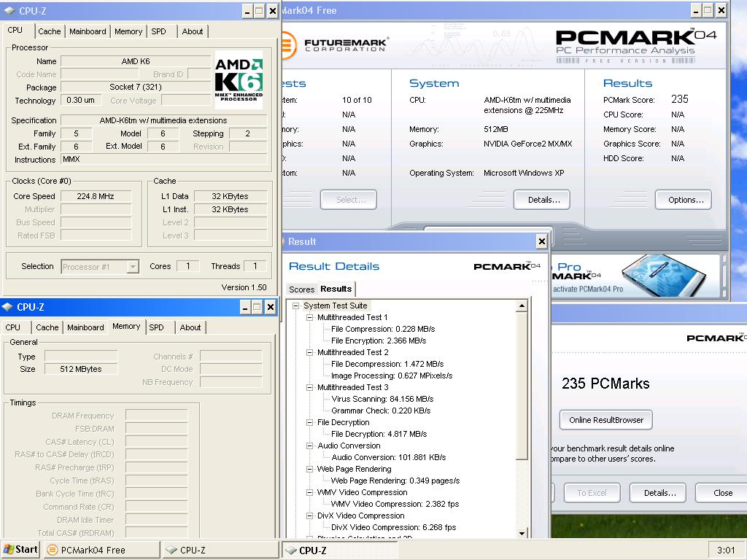Collapse the Multithreaded Test 3 node
Screen dimensions: 747x560
pos(309,388)
